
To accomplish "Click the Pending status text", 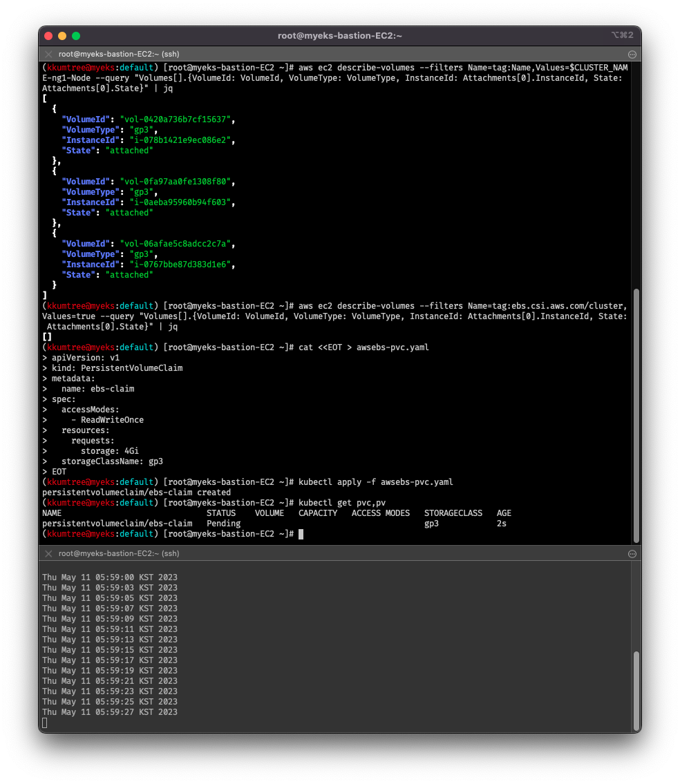I will click(224, 524).
